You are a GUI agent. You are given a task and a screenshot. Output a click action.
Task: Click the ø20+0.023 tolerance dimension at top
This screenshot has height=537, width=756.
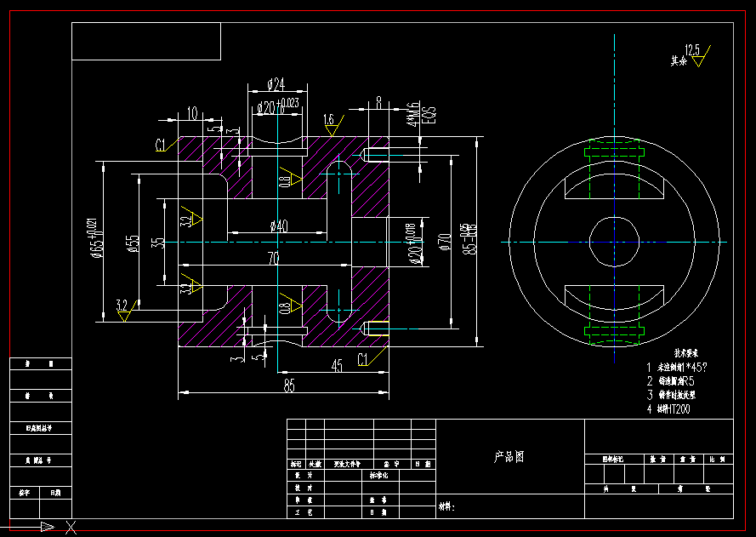coord(278,106)
